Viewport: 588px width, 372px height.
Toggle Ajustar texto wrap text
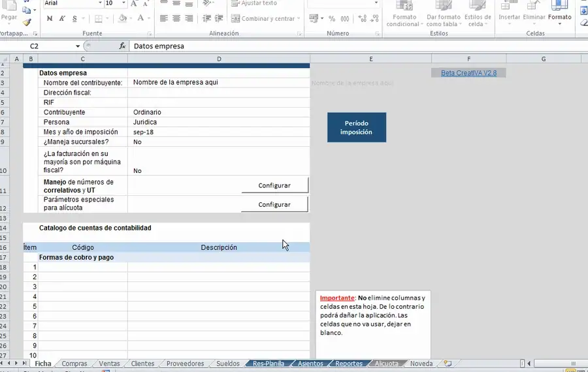coord(254,3)
